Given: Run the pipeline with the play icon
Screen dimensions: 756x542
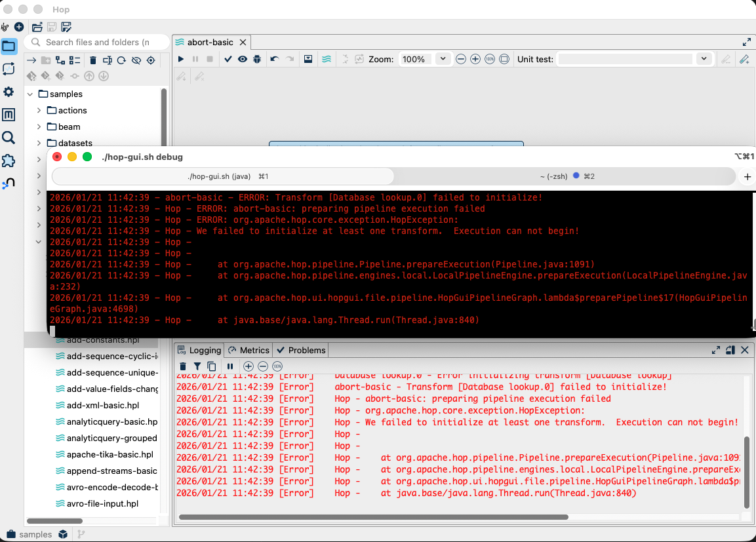Looking at the screenshot, I should coord(181,59).
